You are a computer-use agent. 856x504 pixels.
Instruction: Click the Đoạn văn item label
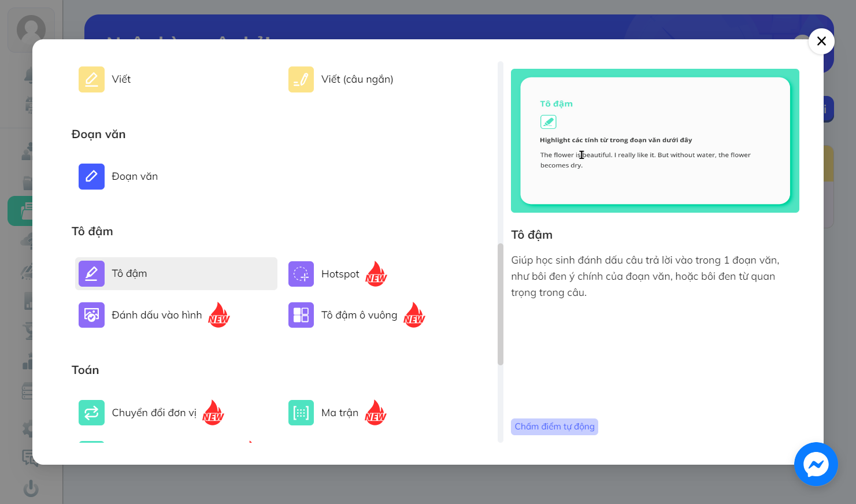click(x=135, y=176)
